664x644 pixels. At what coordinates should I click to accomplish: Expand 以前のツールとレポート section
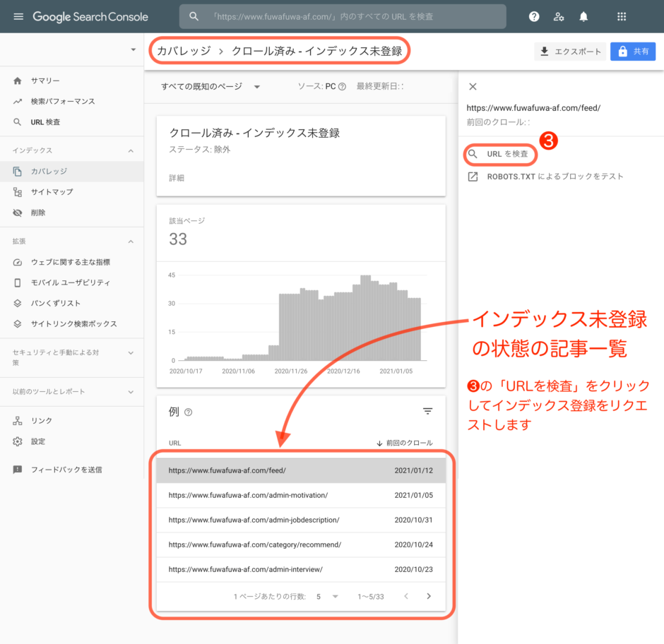(x=131, y=392)
